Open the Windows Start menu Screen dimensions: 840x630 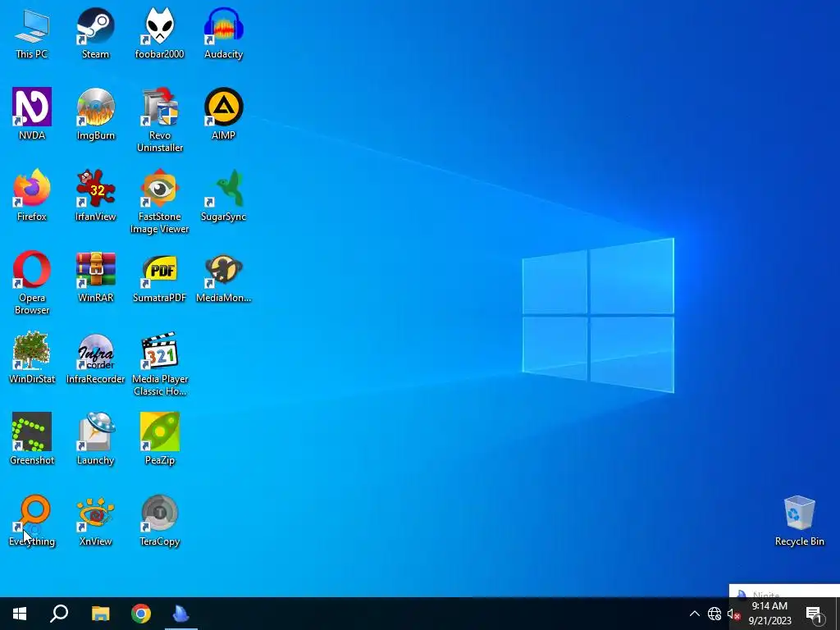pyautogui.click(x=20, y=614)
